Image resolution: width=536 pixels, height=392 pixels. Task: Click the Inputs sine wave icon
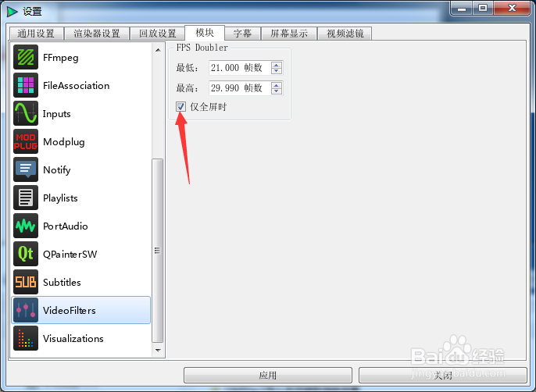(26, 113)
